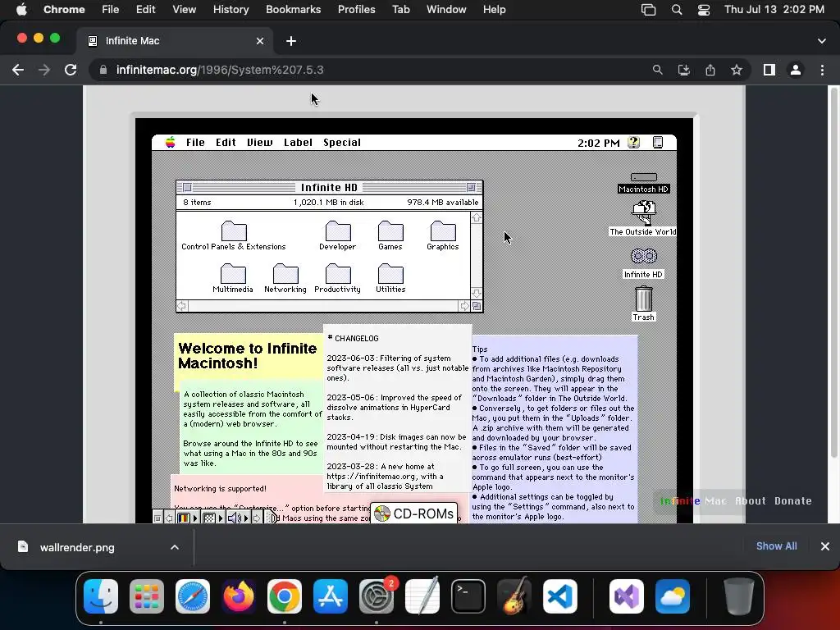Click the Control Strip left scroll arrow
840x630 pixels.
click(x=169, y=518)
